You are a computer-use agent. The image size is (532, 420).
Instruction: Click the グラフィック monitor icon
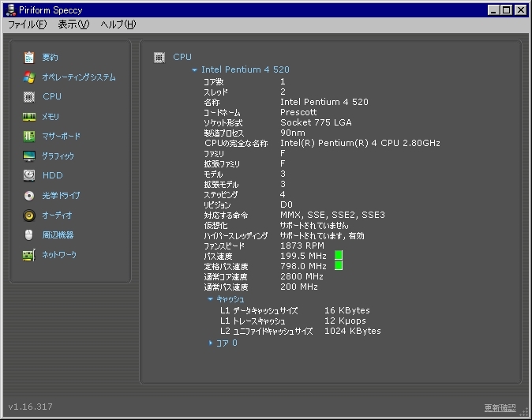point(29,156)
